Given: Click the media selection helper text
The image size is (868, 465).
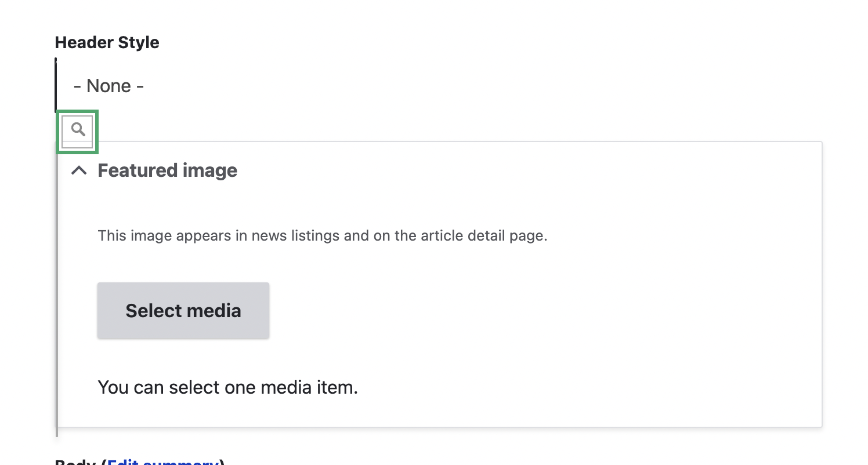Looking at the screenshot, I should [229, 387].
